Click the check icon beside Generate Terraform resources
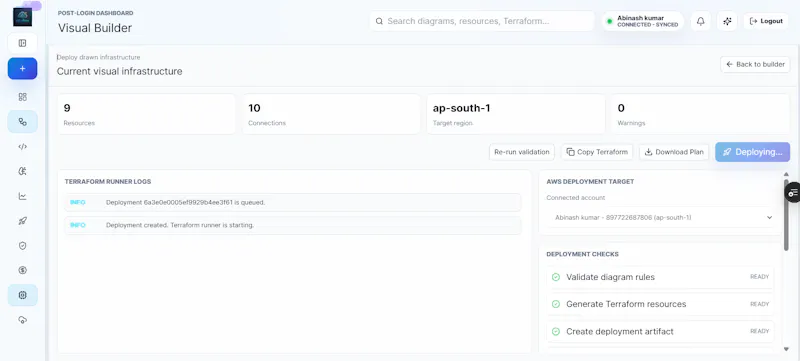The height and width of the screenshot is (361, 800). (x=556, y=304)
